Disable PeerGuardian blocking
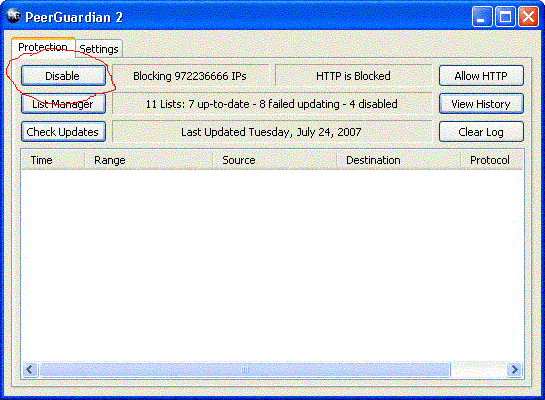Viewport: 545px width, 400px height. pos(63,75)
